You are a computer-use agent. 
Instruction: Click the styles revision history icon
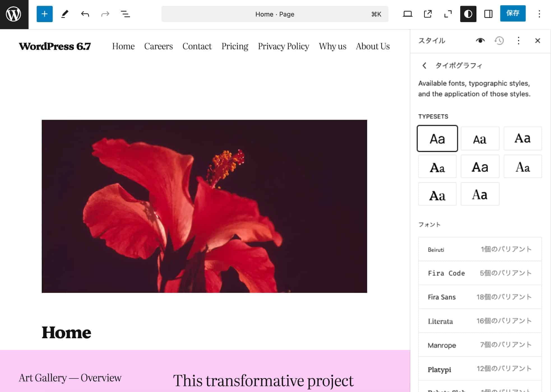coord(499,40)
